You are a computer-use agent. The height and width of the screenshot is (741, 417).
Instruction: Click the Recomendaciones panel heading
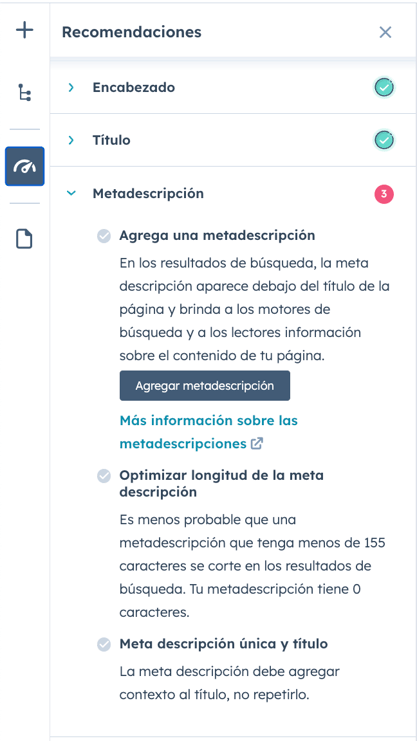[131, 32]
